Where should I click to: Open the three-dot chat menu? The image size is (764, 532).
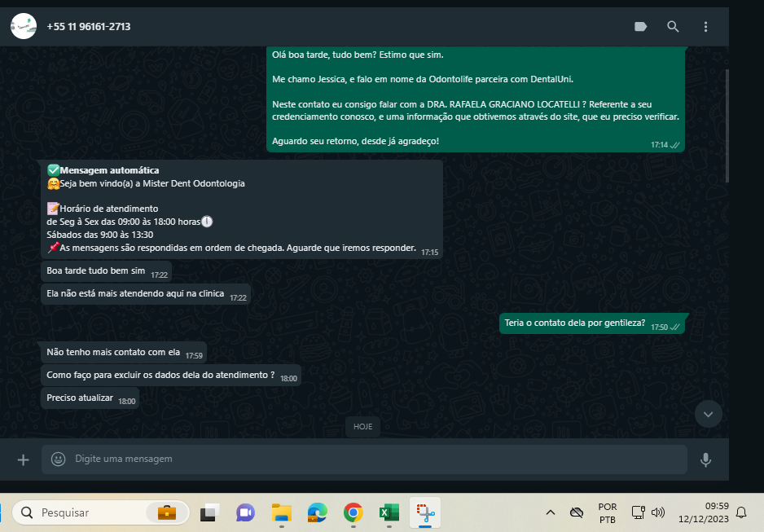point(705,27)
